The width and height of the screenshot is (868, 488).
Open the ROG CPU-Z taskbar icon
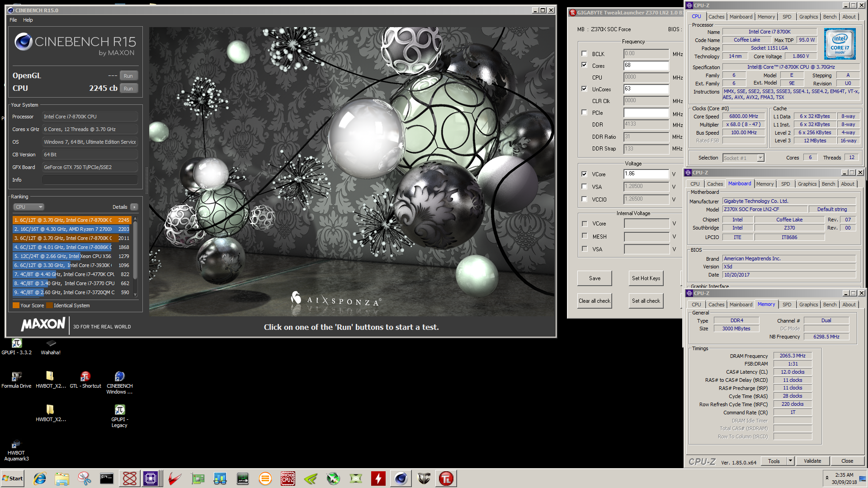(288, 479)
